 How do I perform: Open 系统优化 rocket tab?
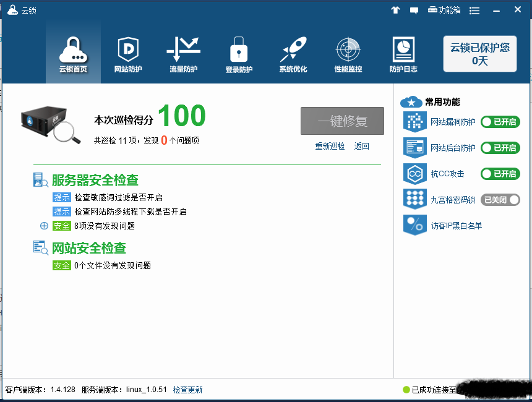[293, 54]
